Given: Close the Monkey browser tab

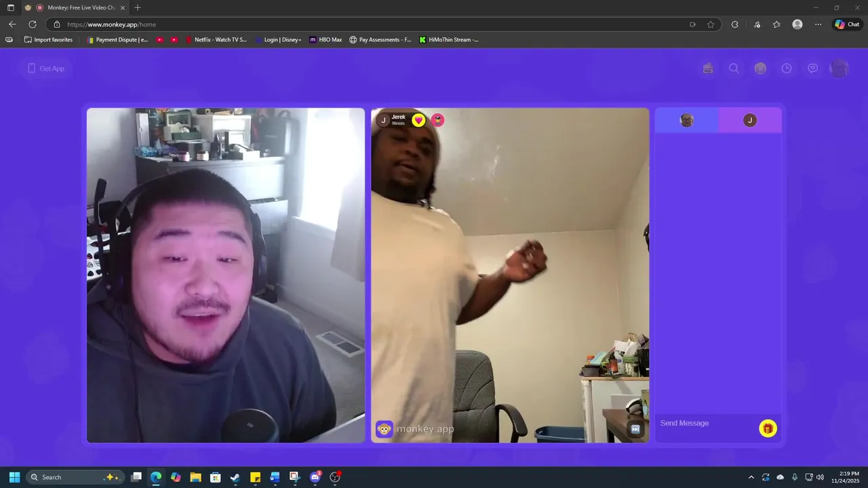Looking at the screenshot, I should coord(123,7).
